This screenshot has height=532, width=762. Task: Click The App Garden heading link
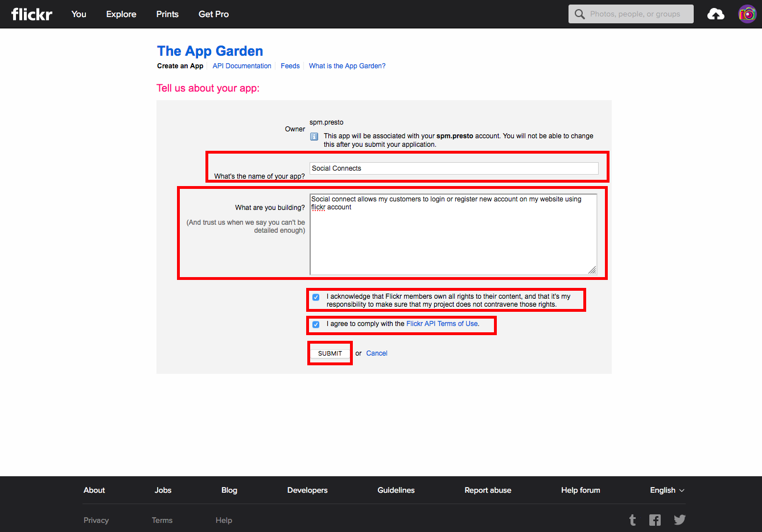(x=210, y=51)
